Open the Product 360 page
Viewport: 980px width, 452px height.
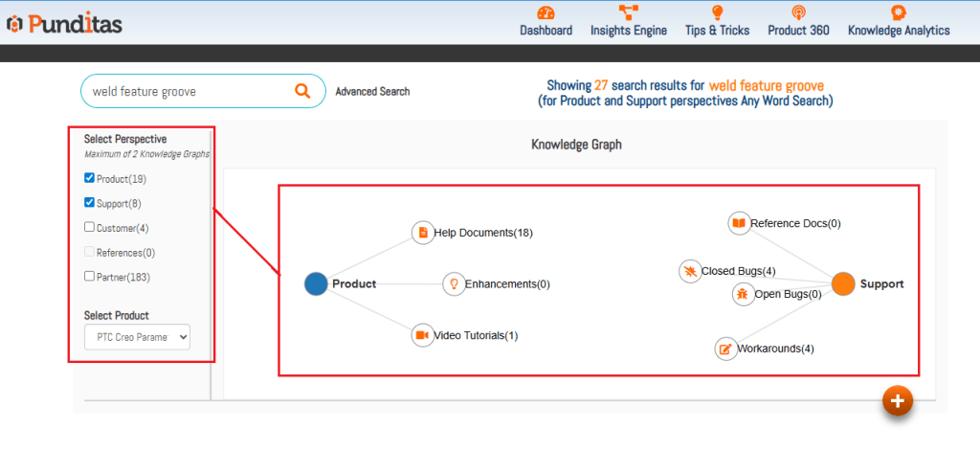point(798,21)
